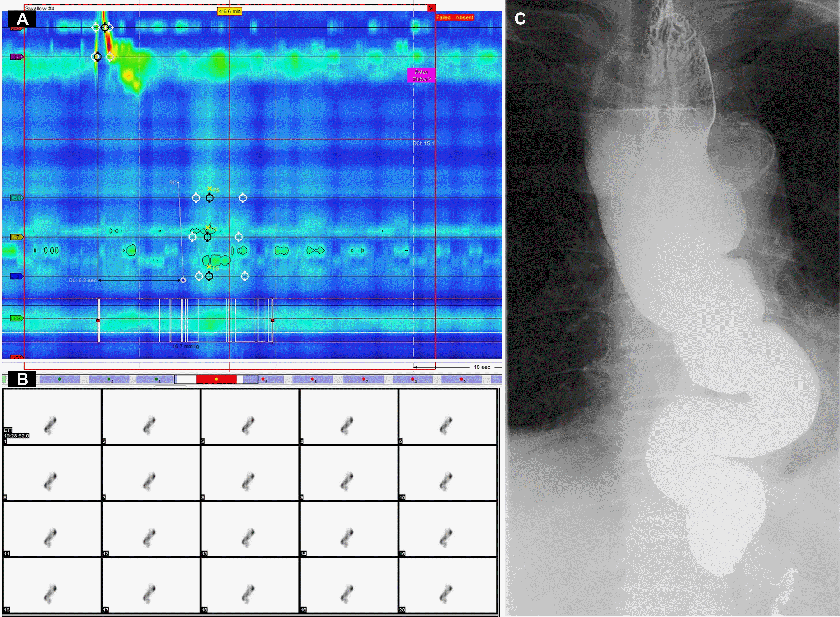Jump to swallow 3 in timeline strip

pyautogui.click(x=156, y=380)
